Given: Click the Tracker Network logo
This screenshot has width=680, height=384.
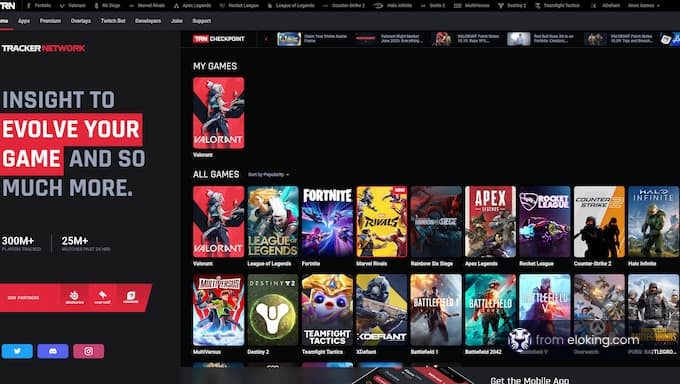Looking at the screenshot, I should 43,48.
